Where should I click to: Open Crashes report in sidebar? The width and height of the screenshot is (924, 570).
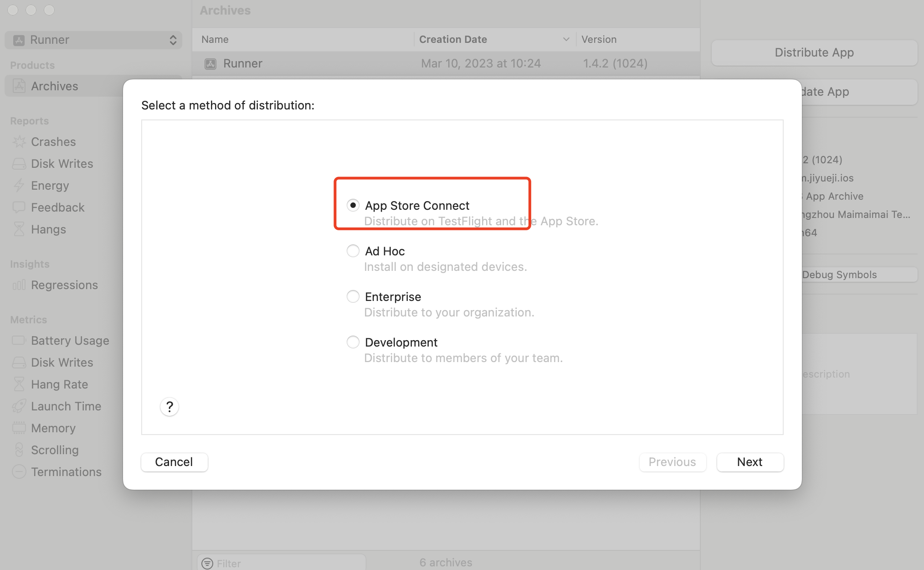[x=53, y=142]
